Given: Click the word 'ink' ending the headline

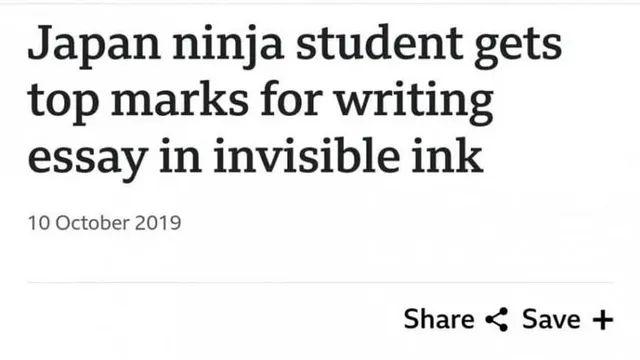Looking at the screenshot, I should [447, 156].
